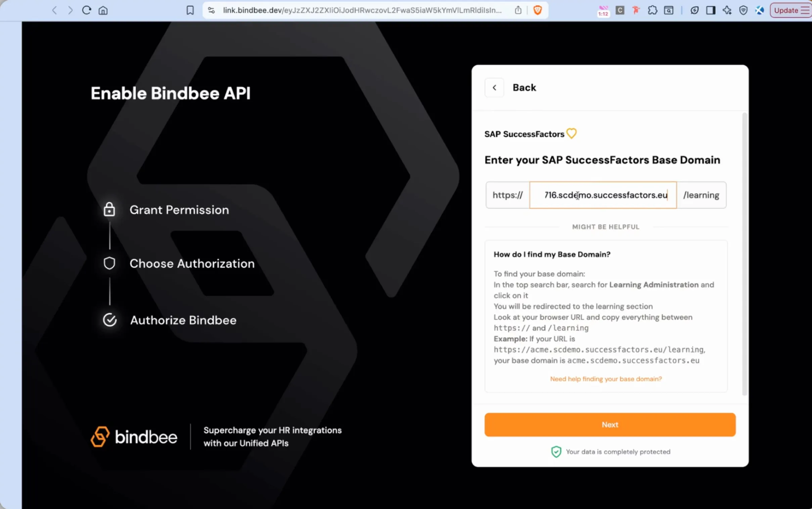812x509 pixels.
Task: Select the Grant Permission step
Action: (x=179, y=210)
